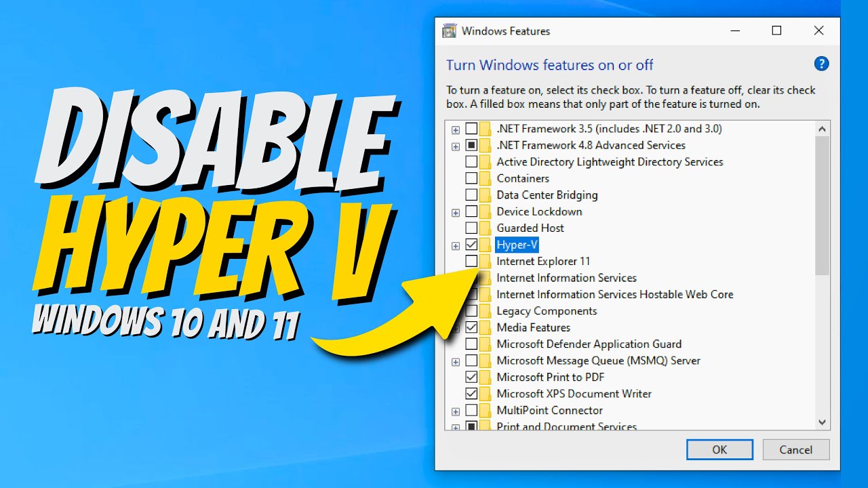
Task: Select the highlighted Hyper-V label
Action: (517, 245)
